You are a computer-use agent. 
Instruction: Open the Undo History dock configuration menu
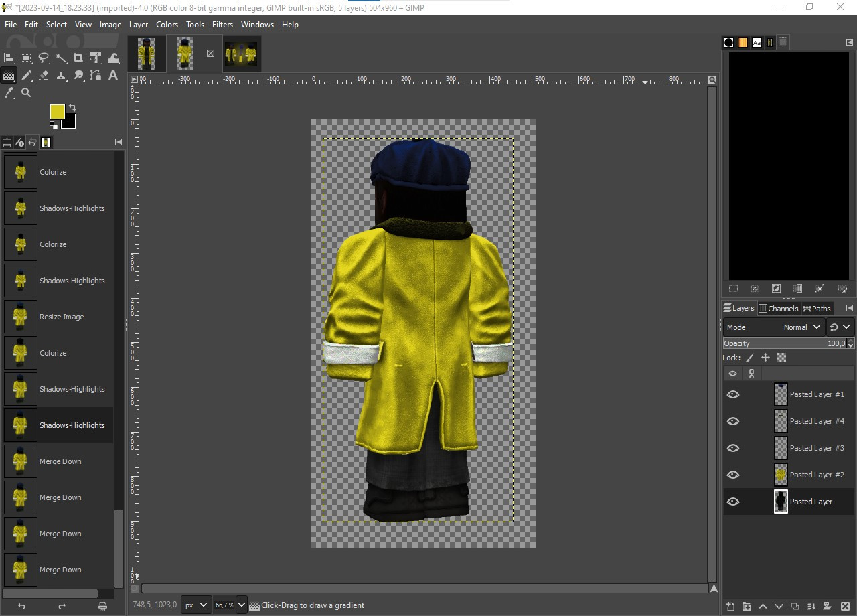click(119, 142)
